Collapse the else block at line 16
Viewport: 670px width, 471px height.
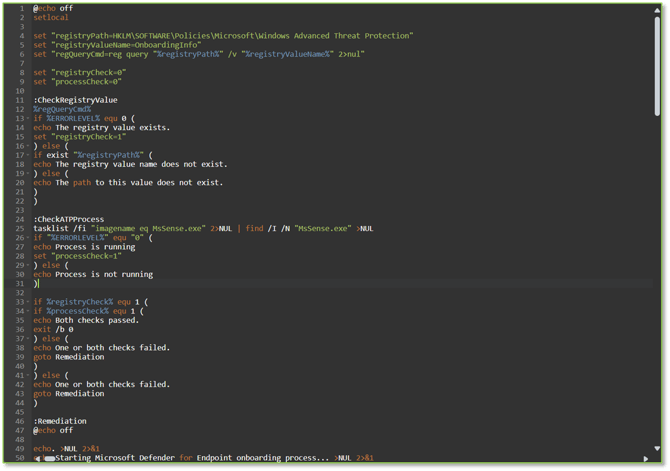(x=27, y=146)
